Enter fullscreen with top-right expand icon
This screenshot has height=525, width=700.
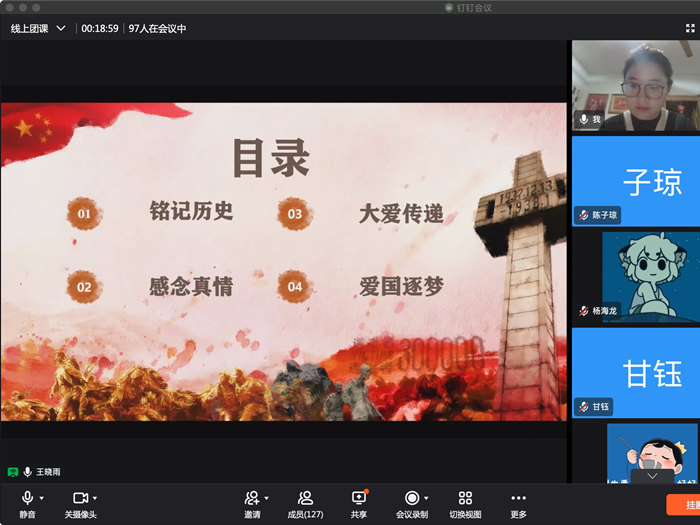click(690, 29)
